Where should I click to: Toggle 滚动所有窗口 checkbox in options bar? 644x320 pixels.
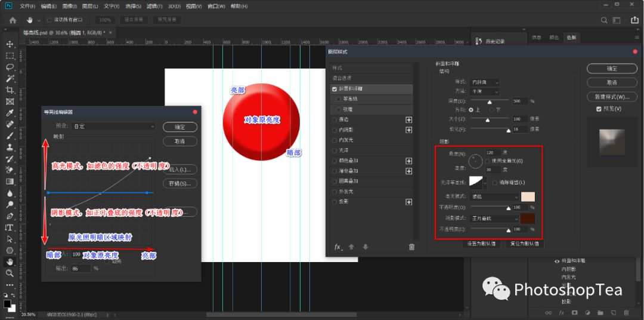tap(49, 20)
